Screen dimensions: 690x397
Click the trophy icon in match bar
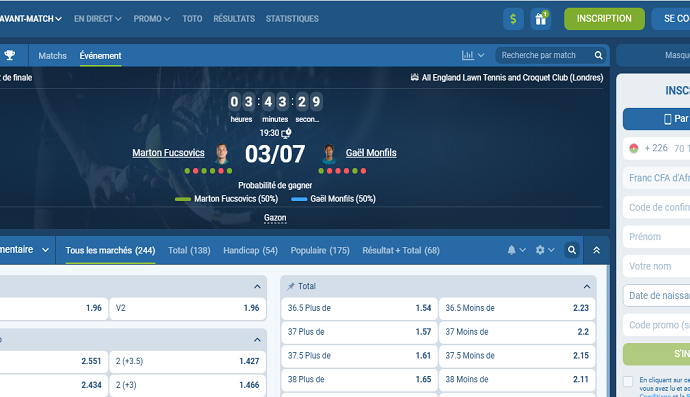(10, 55)
